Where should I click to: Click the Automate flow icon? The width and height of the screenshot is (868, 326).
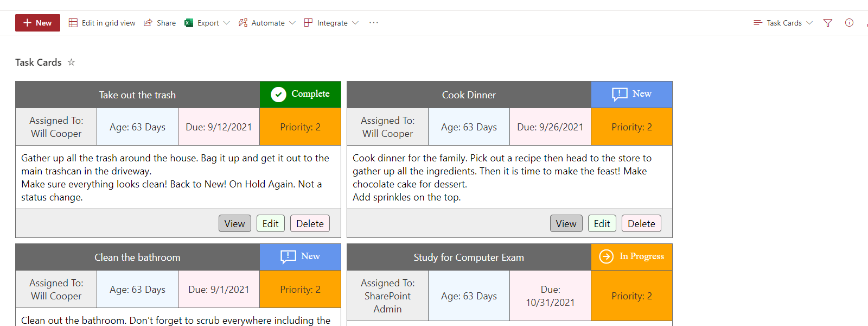[x=242, y=22]
